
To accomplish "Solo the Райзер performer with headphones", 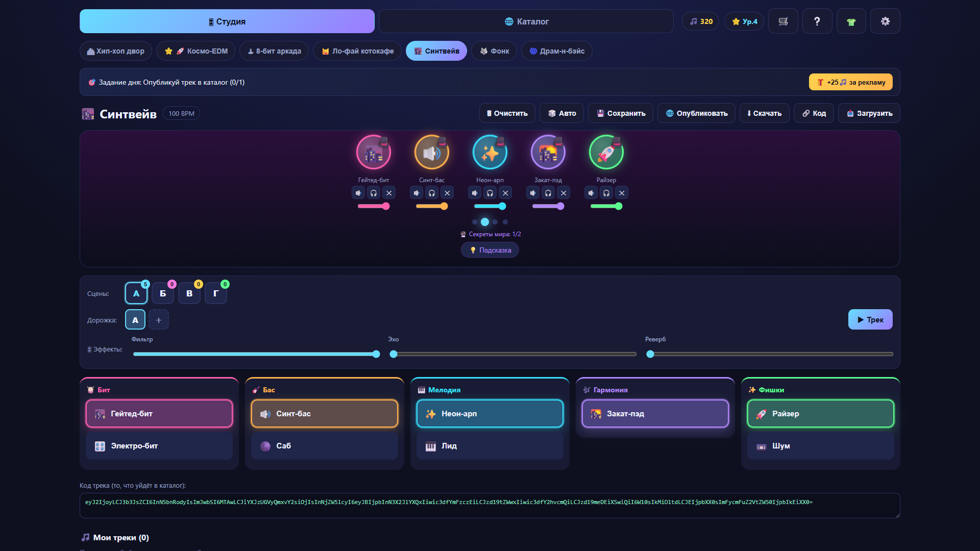I will pos(606,193).
